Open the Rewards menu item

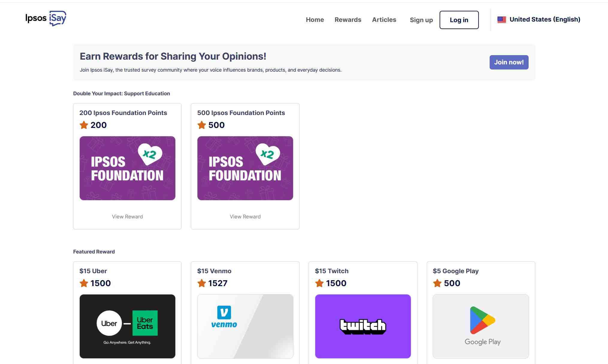[x=348, y=20]
